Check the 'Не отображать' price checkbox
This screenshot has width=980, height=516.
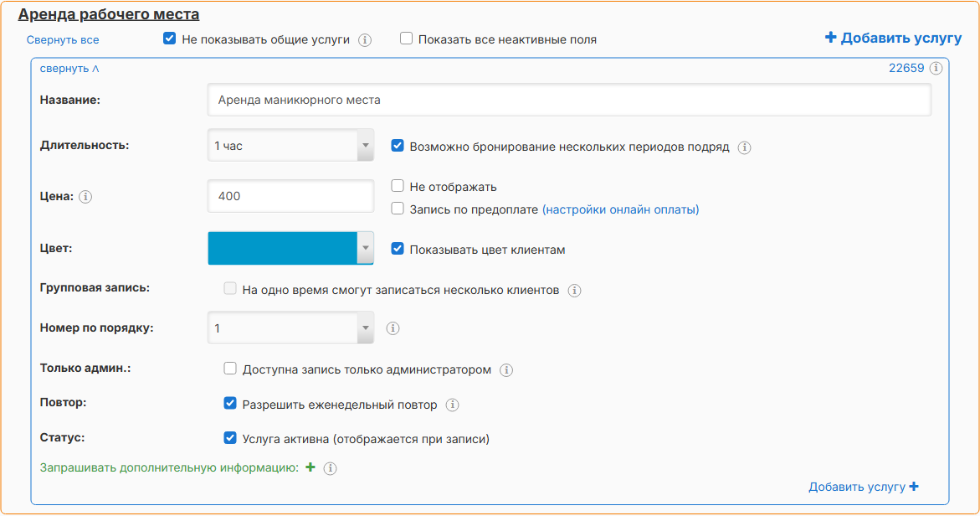(398, 186)
